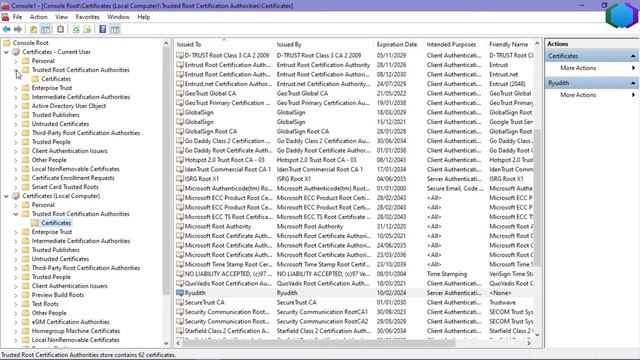Click the GlobalSign Root CA certificate icon

pos(180,131)
